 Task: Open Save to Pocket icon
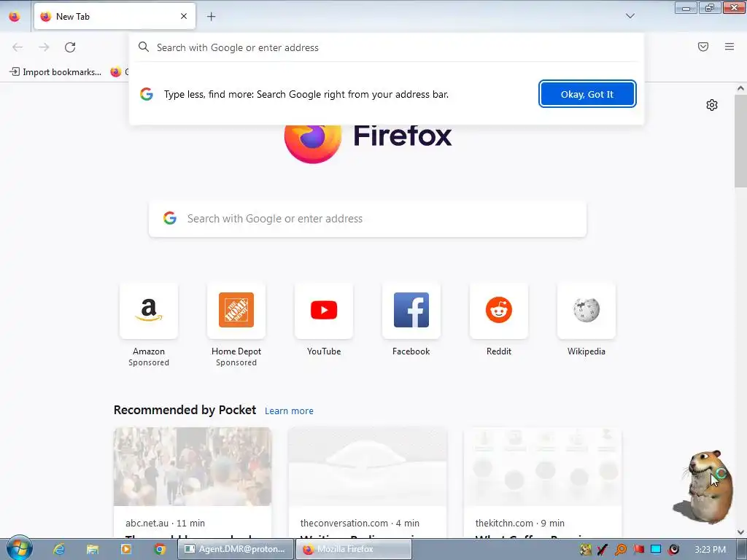coord(703,47)
